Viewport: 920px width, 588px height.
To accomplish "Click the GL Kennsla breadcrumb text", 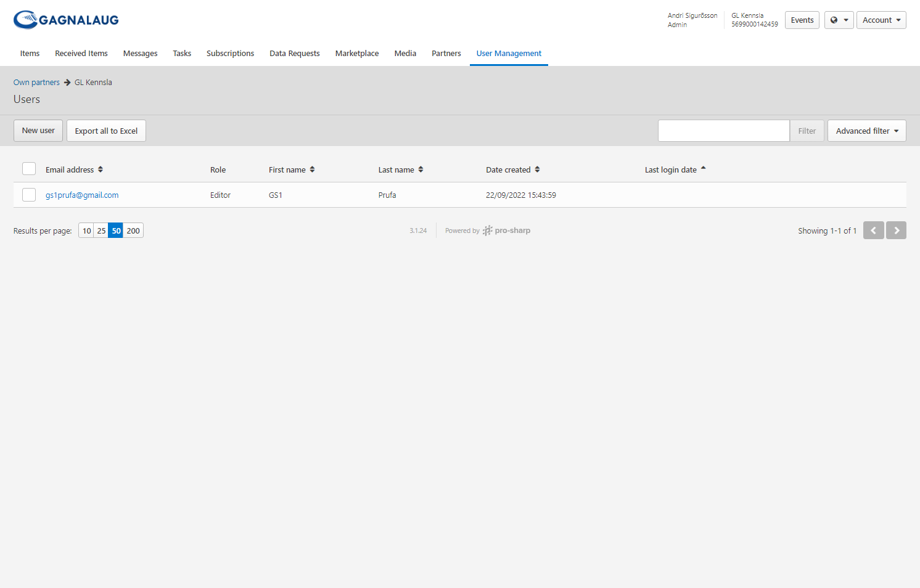I will pyautogui.click(x=93, y=82).
